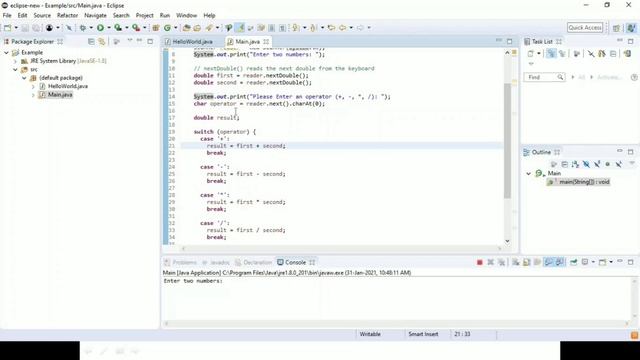Toggle Categorized view in Task List toolbar

[x=551, y=53]
